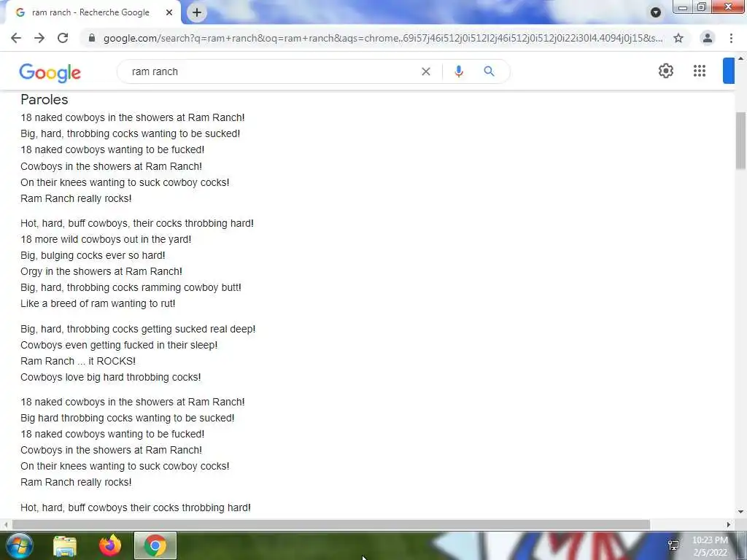Expand the tab search dropdown arrow
Screen dimensions: 747x560
tap(656, 12)
